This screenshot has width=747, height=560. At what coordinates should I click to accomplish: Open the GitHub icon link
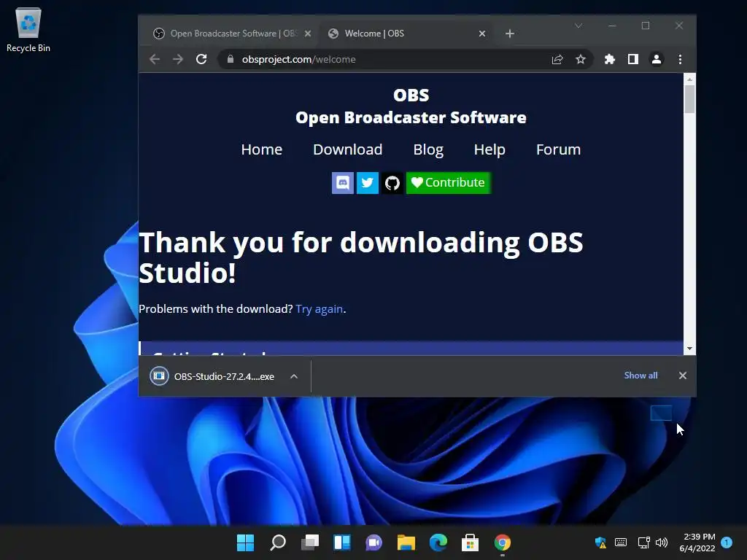pyautogui.click(x=392, y=183)
